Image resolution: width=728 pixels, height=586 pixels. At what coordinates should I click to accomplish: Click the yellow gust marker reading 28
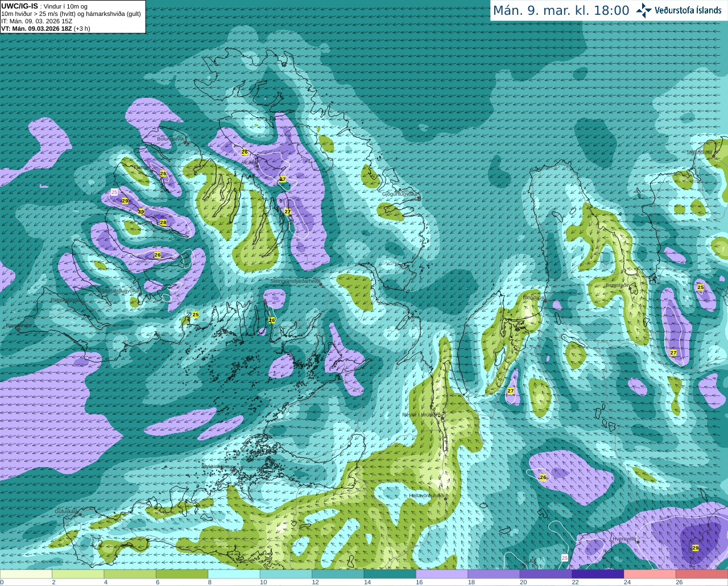[163, 222]
